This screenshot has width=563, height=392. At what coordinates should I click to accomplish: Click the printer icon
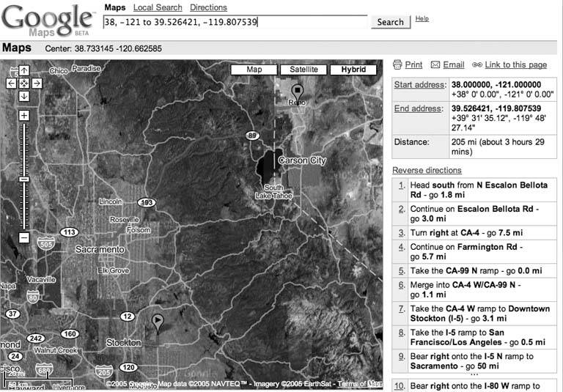pos(397,65)
